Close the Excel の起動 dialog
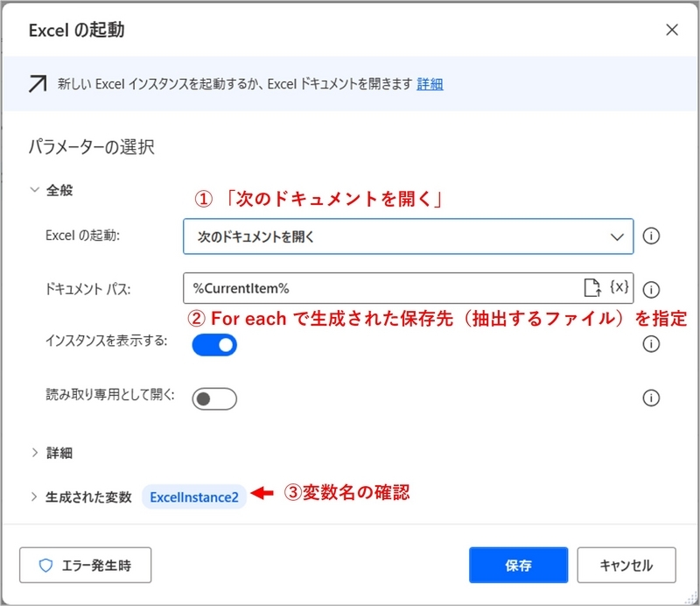This screenshot has height=606, width=700. [671, 29]
